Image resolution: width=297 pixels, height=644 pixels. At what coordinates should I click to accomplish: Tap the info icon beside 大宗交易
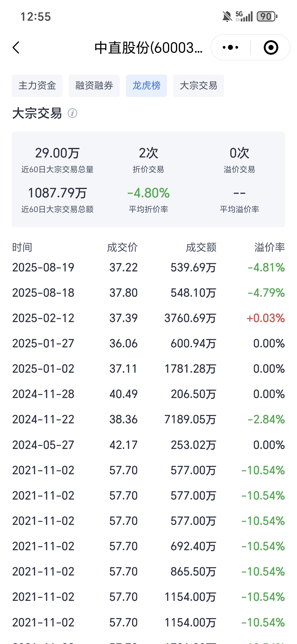pyautogui.click(x=72, y=113)
